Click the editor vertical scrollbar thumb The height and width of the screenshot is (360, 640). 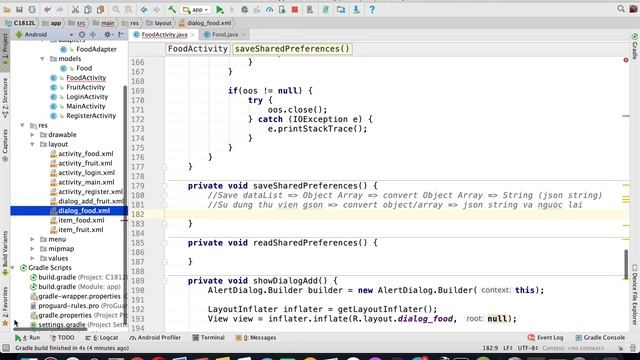[626, 264]
